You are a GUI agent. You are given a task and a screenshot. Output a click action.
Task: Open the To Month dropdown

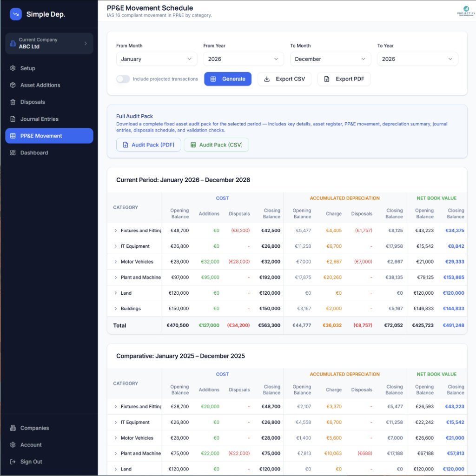pos(331,59)
